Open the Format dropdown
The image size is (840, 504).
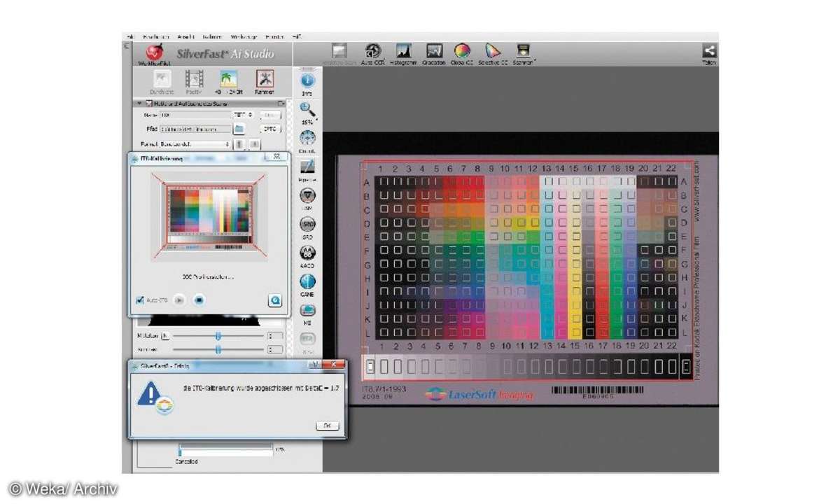(x=194, y=144)
